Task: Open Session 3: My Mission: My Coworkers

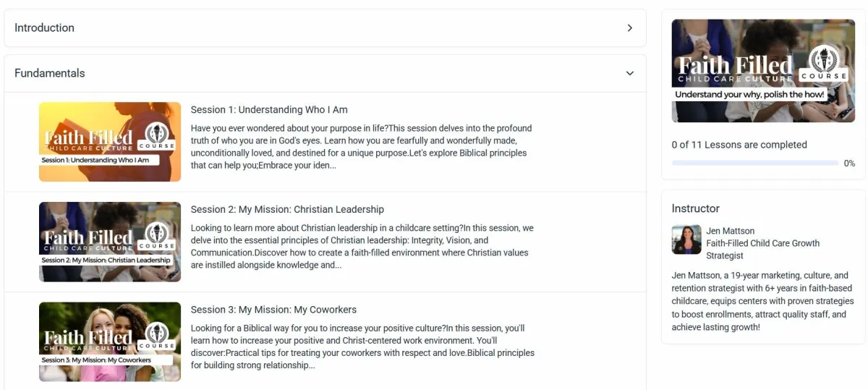Action: (x=273, y=310)
